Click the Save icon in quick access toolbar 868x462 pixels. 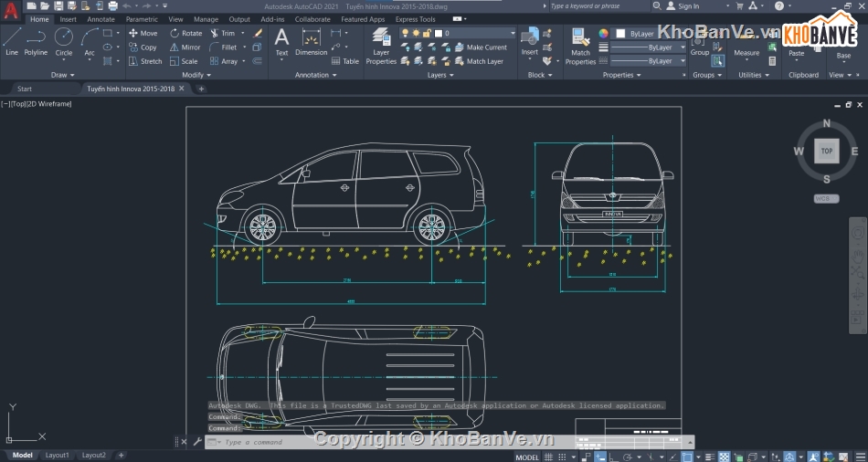tap(58, 6)
